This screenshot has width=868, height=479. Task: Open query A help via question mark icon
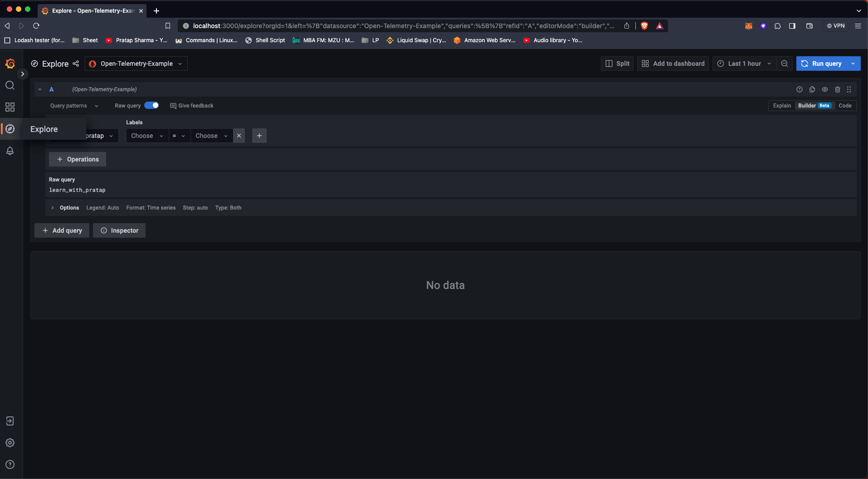click(x=800, y=89)
